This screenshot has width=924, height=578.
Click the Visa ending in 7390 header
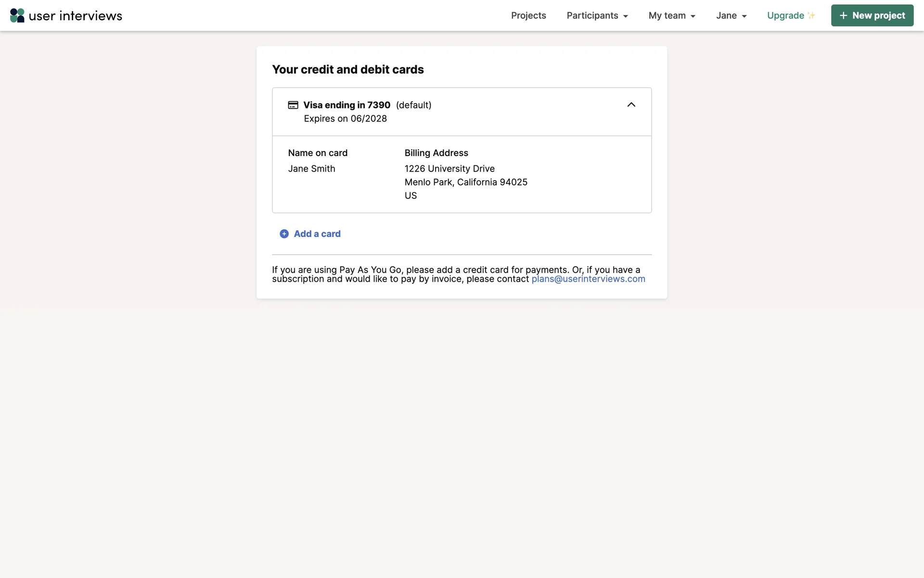coord(346,105)
